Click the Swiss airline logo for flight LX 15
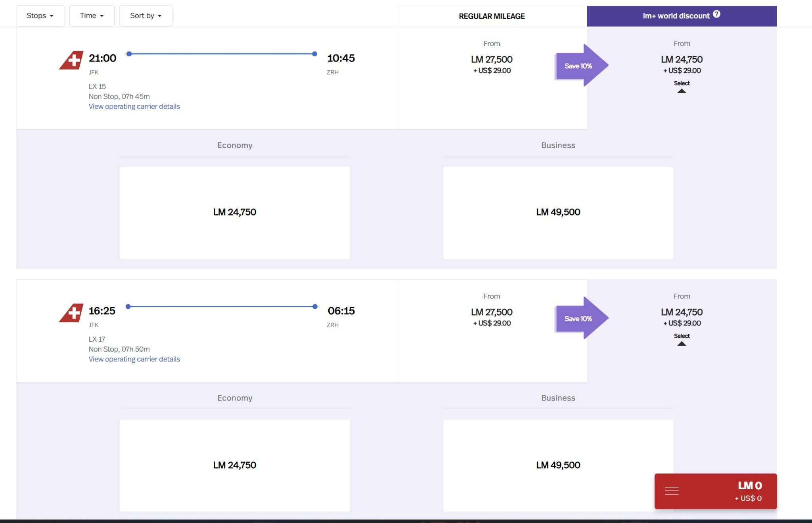The image size is (812, 523). tap(71, 60)
